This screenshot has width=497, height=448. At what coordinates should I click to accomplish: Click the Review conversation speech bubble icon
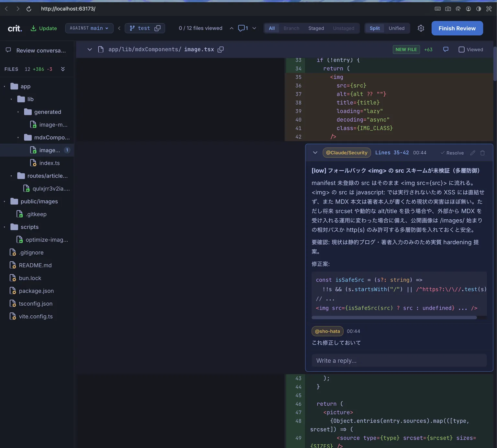8,50
